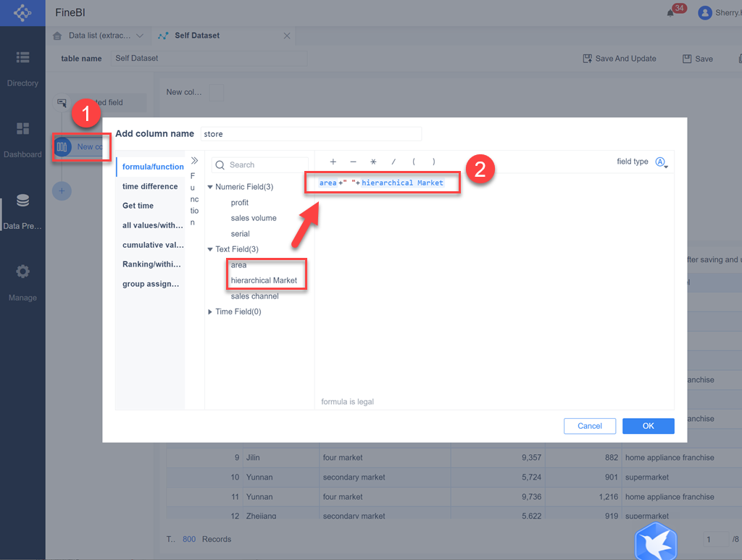Select the hierarchical Market field
742x560 pixels.
coord(266,280)
